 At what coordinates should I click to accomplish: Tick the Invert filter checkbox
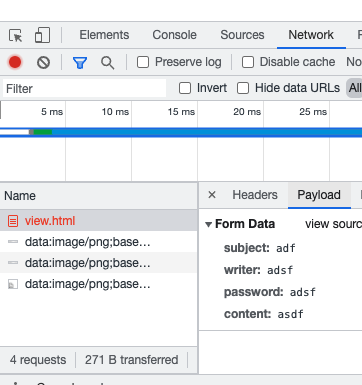pyautogui.click(x=185, y=88)
